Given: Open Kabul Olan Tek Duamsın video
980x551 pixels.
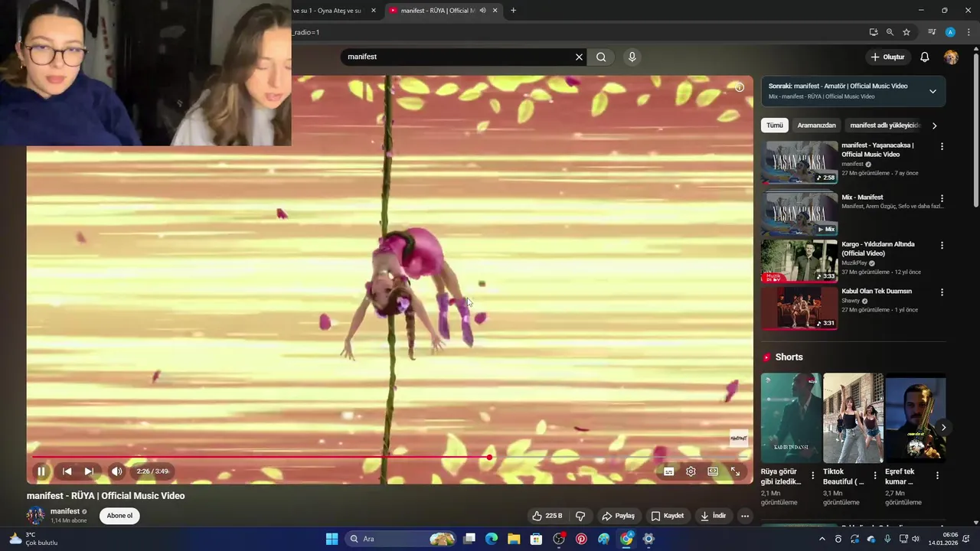Looking at the screenshot, I should coord(799,308).
